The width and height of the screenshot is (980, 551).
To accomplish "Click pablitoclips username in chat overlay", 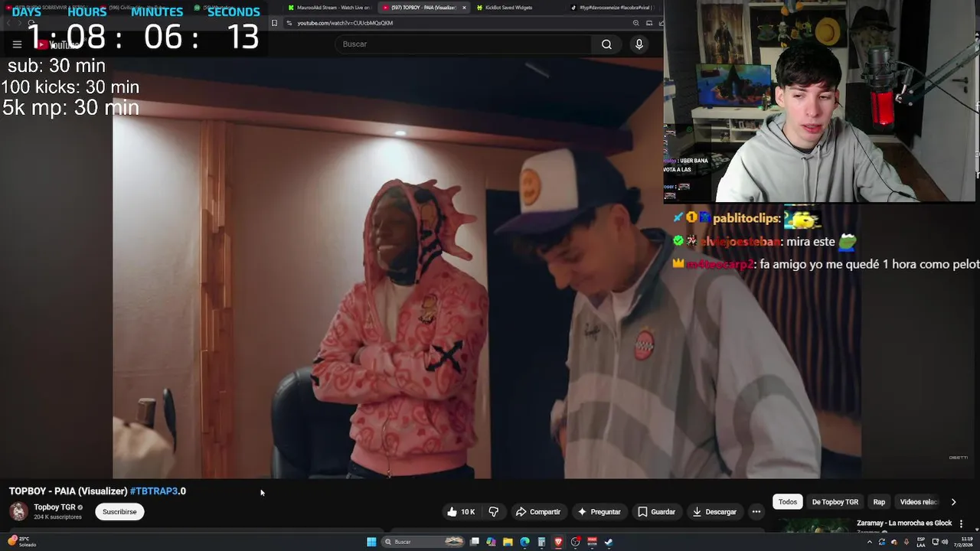I will coord(746,218).
